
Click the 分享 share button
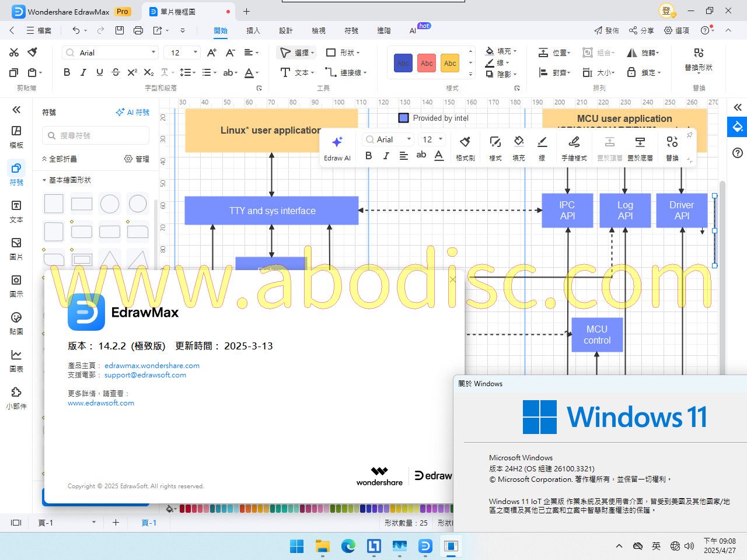click(641, 30)
